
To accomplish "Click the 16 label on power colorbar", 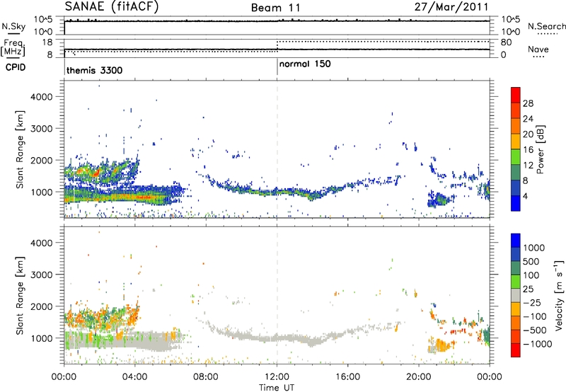I will [x=528, y=150].
